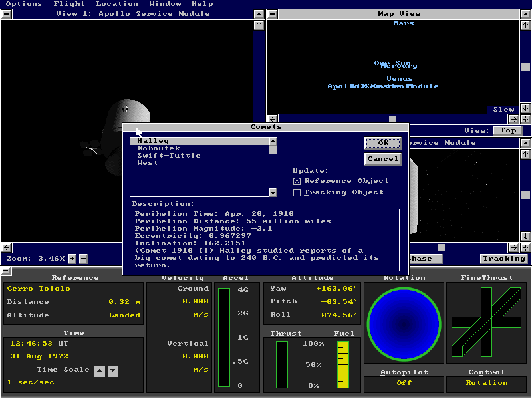Select Swift-Tuttle comet in the list
This screenshot has width=532, height=399.
click(x=200, y=156)
